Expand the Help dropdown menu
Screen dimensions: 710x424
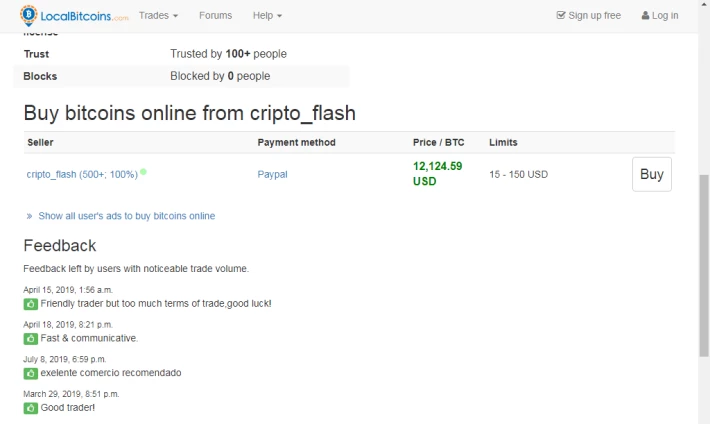click(267, 15)
